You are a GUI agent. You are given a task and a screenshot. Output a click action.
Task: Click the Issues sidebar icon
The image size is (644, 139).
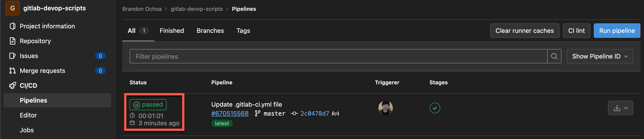pyautogui.click(x=13, y=56)
